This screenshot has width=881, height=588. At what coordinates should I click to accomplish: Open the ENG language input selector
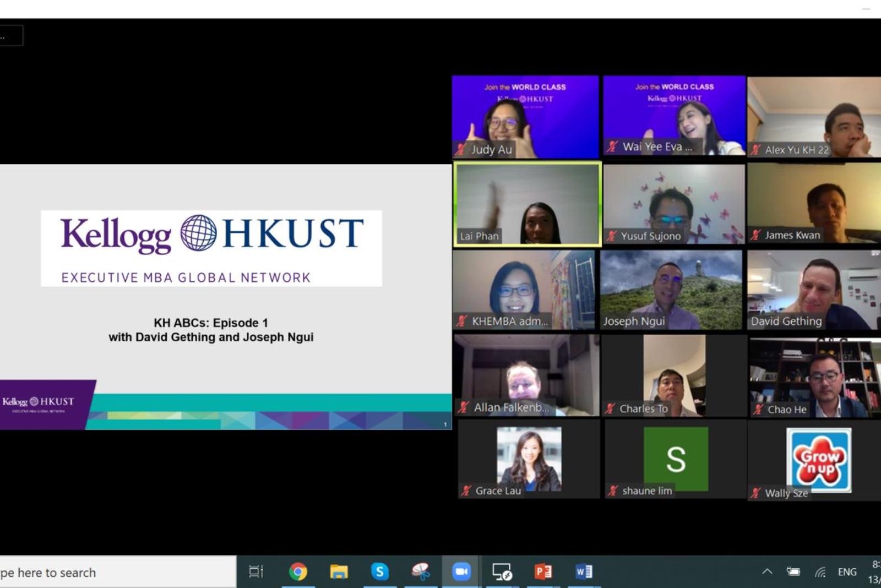click(x=847, y=572)
